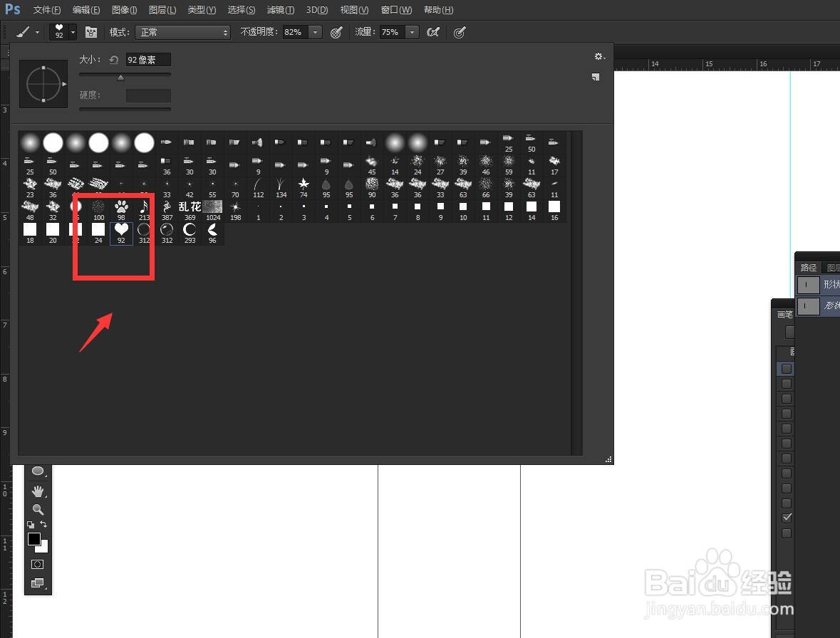Toggle pressure for size icon
The image size is (840, 638).
(459, 32)
